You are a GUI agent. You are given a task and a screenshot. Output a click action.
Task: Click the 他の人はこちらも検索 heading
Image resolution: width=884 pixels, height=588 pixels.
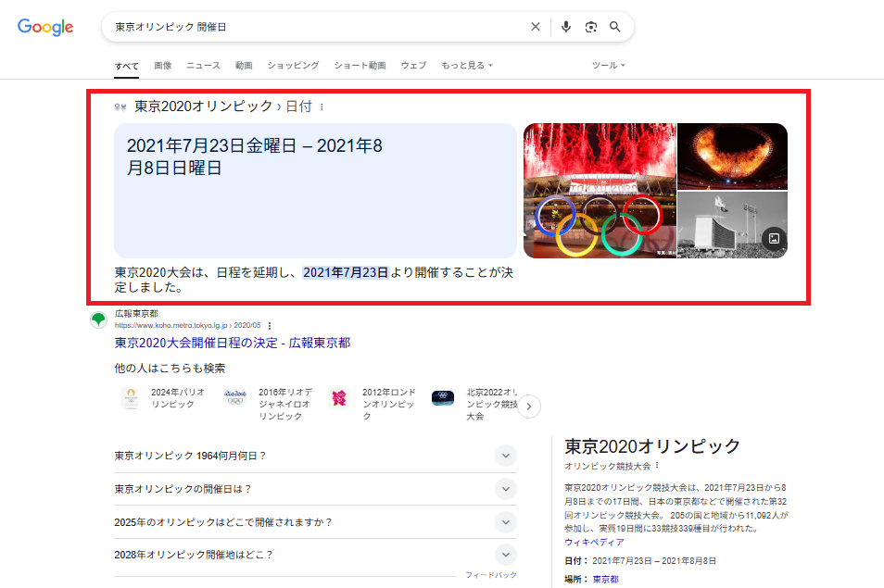(x=170, y=369)
